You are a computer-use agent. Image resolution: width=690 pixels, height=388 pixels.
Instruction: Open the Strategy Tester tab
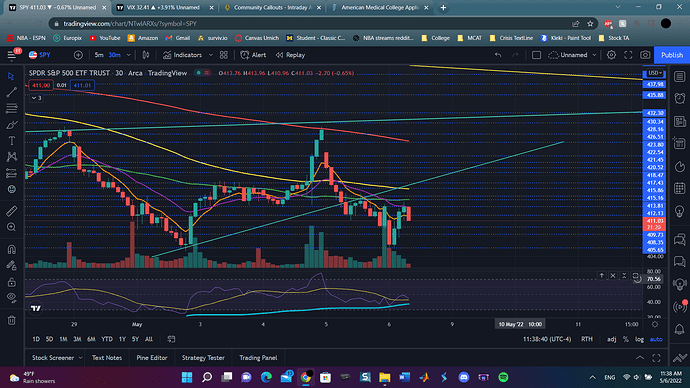[203, 358]
